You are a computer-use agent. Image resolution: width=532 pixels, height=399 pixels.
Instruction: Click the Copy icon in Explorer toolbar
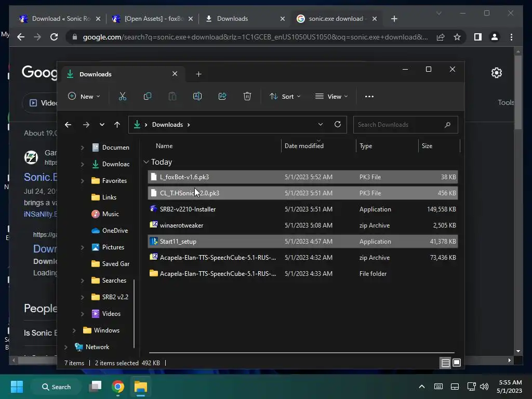tap(147, 96)
